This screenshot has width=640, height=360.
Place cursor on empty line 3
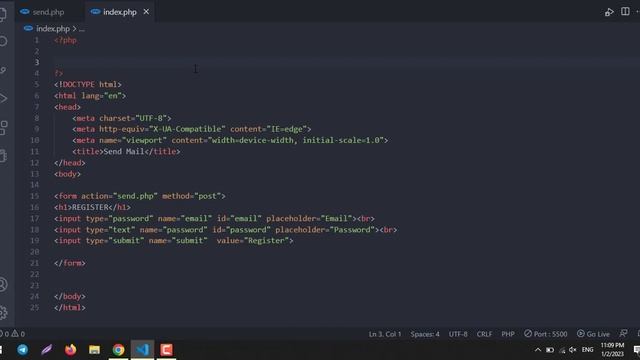click(347, 62)
